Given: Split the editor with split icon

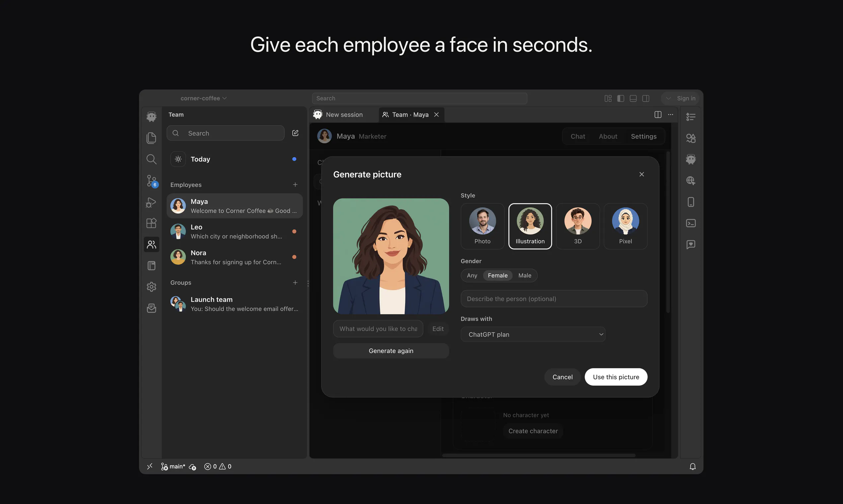Looking at the screenshot, I should click(658, 115).
